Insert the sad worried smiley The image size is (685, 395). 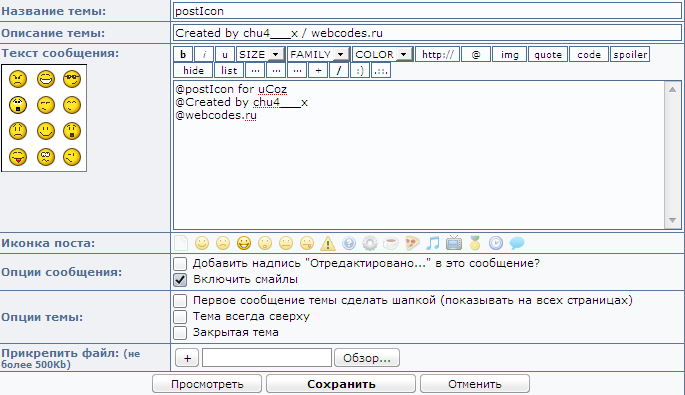18,131
